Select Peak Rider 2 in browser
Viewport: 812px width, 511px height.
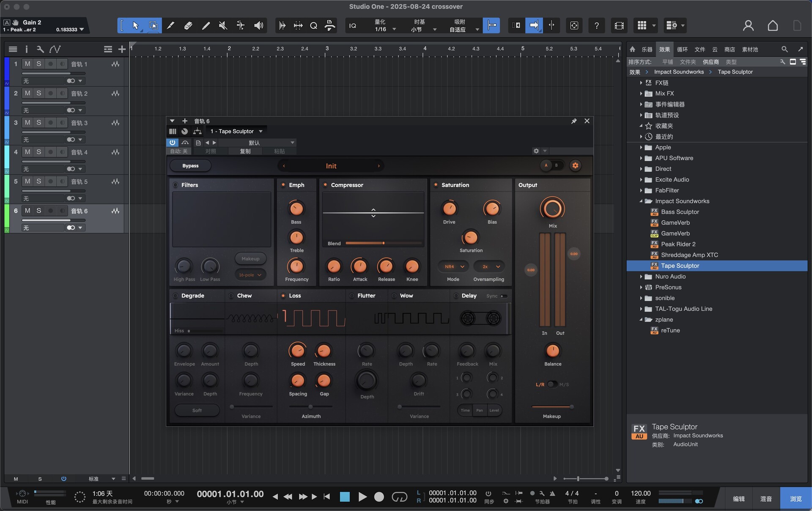(678, 244)
